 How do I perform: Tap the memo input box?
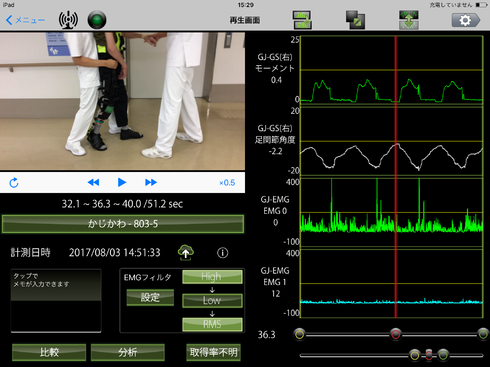click(x=56, y=301)
